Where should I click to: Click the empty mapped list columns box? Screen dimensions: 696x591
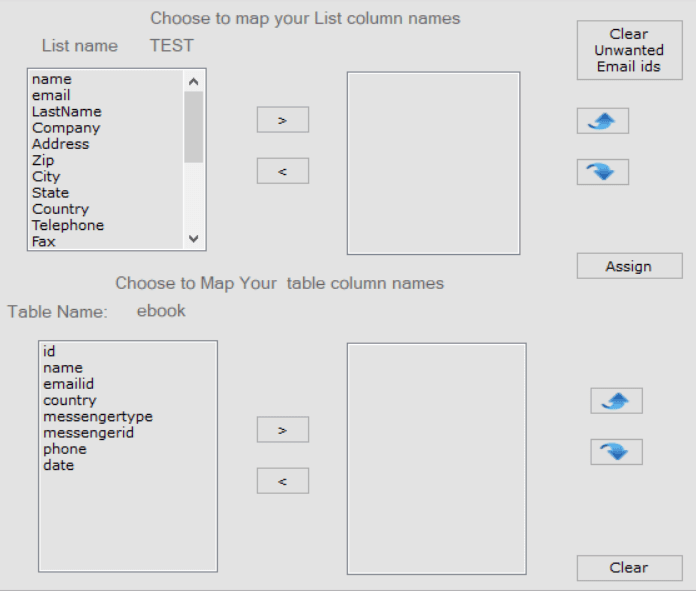pyautogui.click(x=433, y=163)
